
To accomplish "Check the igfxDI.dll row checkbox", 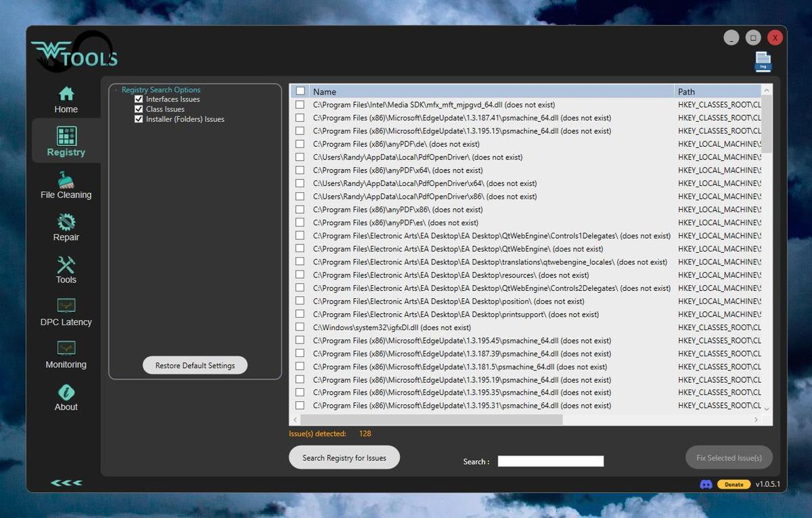I will point(300,327).
